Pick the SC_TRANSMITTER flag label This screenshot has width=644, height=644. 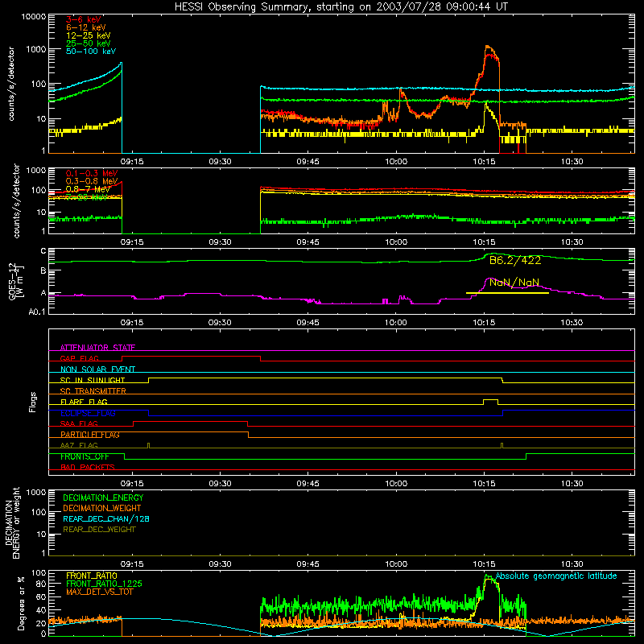pos(93,391)
